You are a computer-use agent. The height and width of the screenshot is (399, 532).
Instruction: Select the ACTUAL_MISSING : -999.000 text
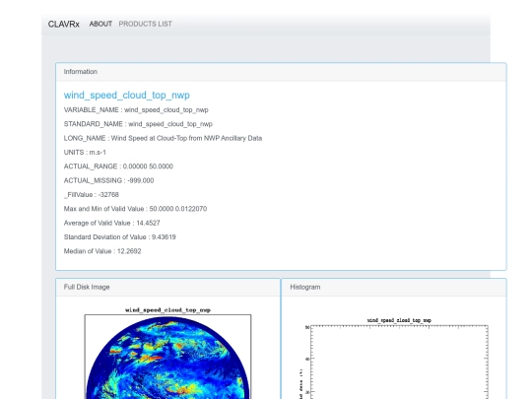pyautogui.click(x=108, y=180)
